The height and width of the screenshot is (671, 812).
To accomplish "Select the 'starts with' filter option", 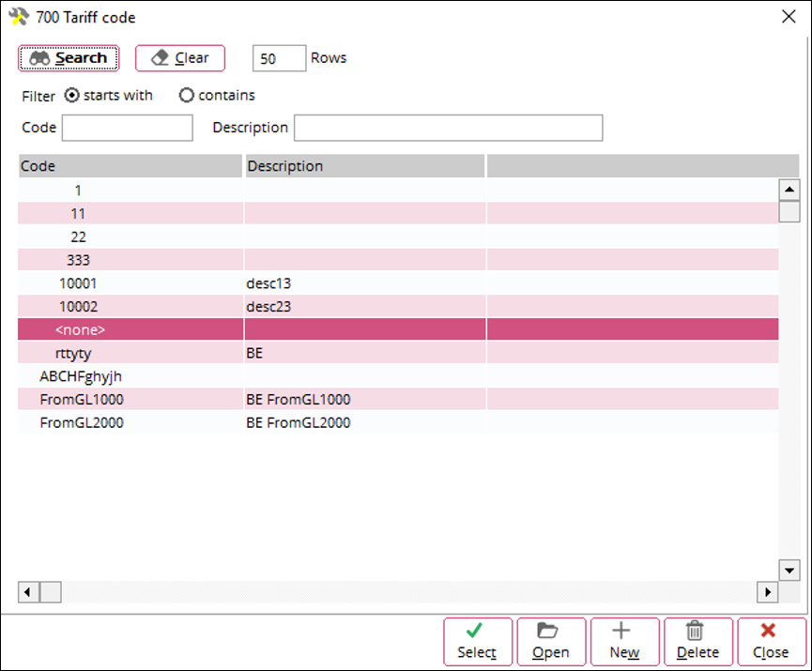I will pyautogui.click(x=72, y=96).
